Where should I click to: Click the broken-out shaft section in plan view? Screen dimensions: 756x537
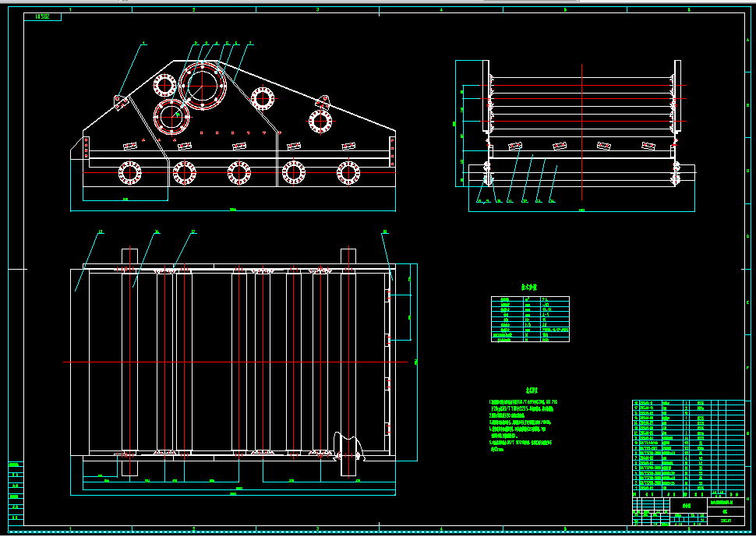(x=348, y=446)
